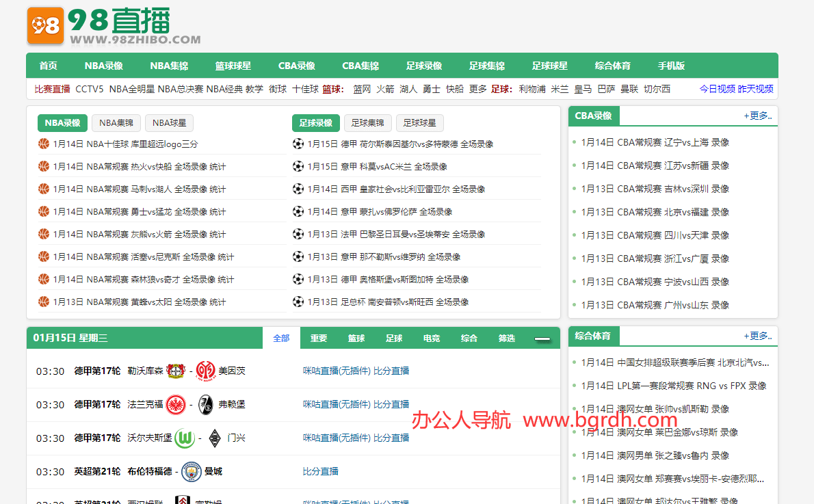This screenshot has width=814, height=504.
Task: Click the 曼城 team crest
Action: 192,471
